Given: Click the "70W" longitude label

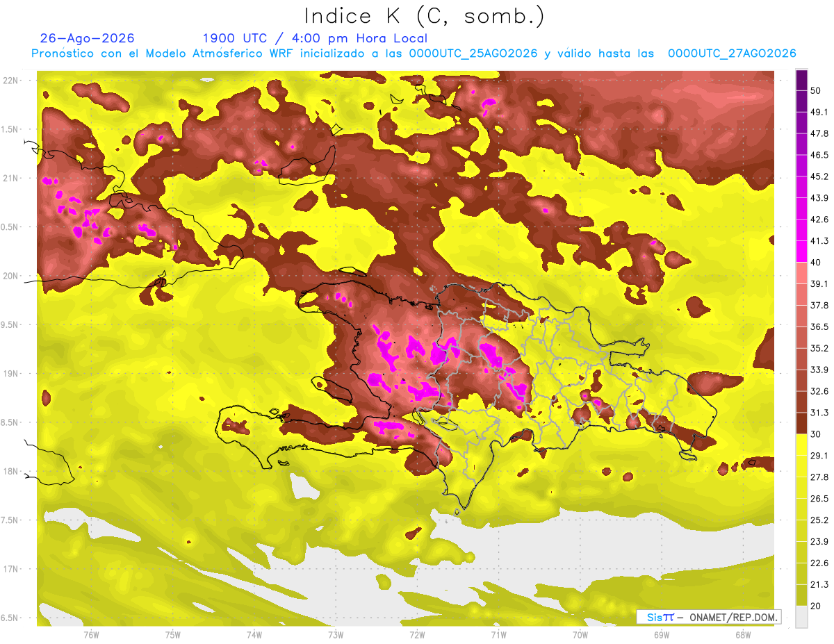Looking at the screenshot, I should coord(580,635).
